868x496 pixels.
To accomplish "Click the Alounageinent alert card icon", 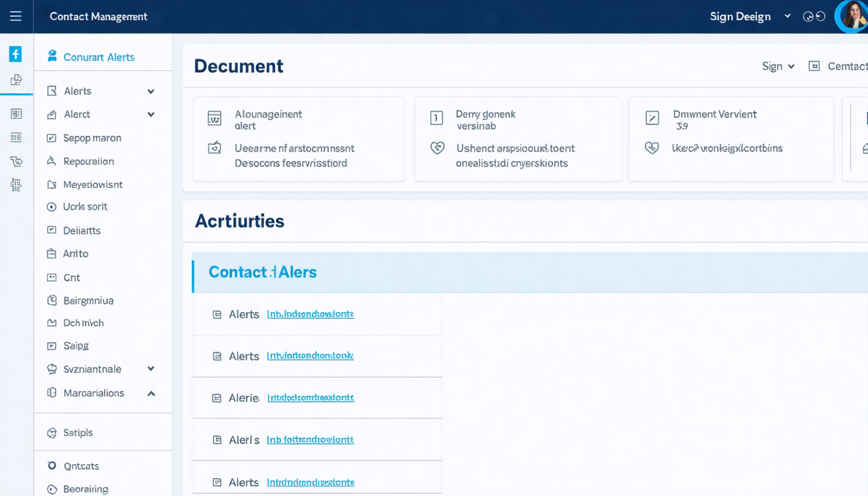I will click(214, 118).
